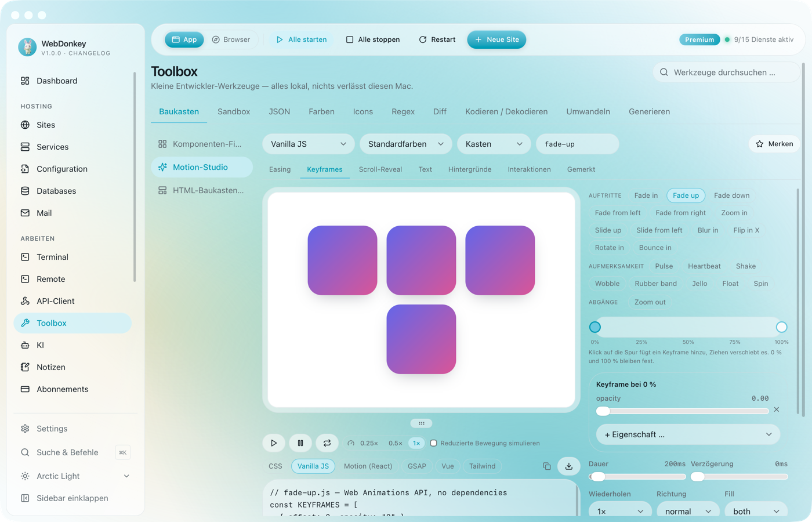This screenshot has height=522, width=812.
Task: Select the 100% keyframe marker
Action: (x=781, y=327)
